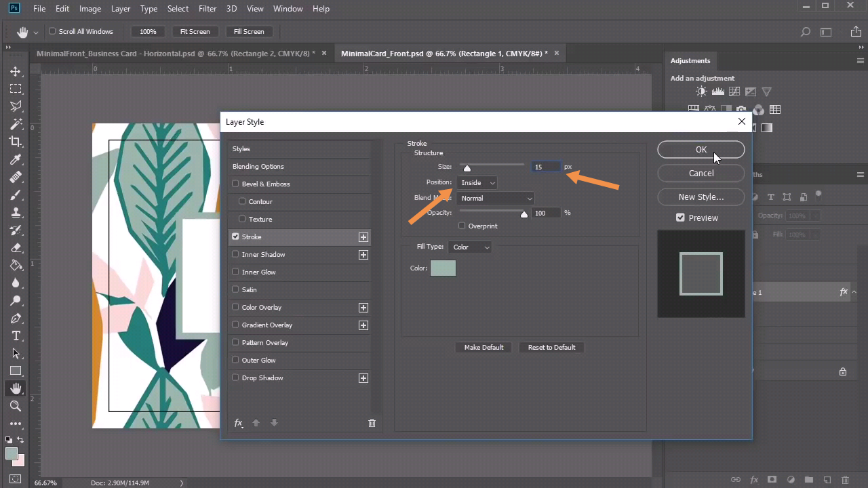Open the Blend Mode dropdown

tap(496, 198)
